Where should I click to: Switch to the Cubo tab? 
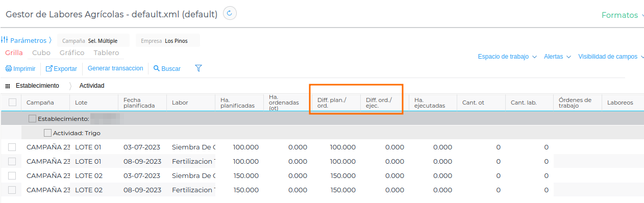(x=41, y=53)
